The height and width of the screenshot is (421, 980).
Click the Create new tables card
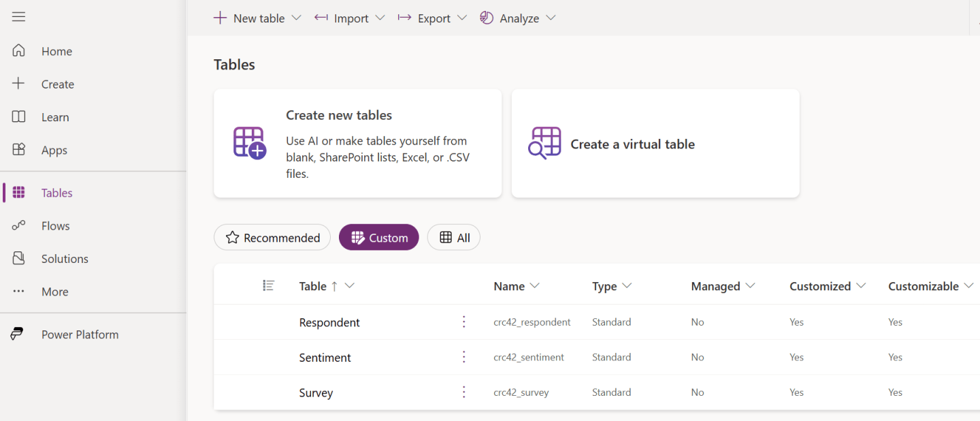coord(358,143)
